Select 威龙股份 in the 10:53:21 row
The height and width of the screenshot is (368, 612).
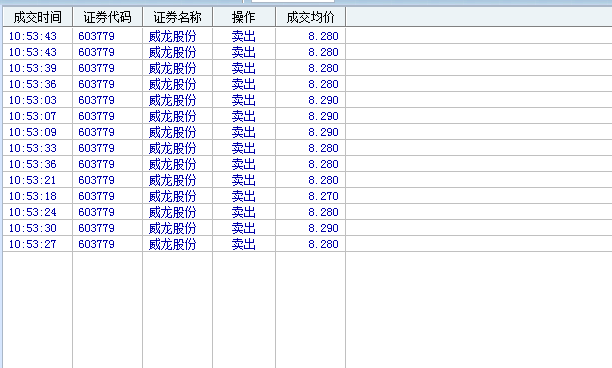tap(173, 180)
